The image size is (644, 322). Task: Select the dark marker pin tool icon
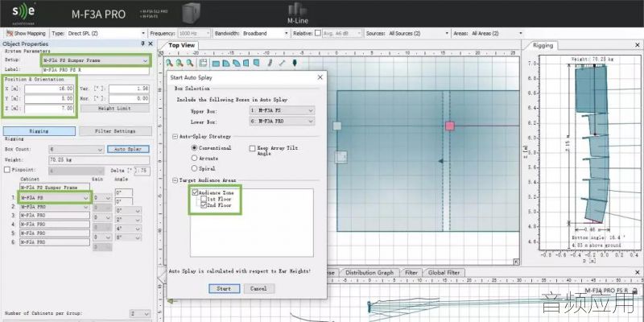click(295, 64)
